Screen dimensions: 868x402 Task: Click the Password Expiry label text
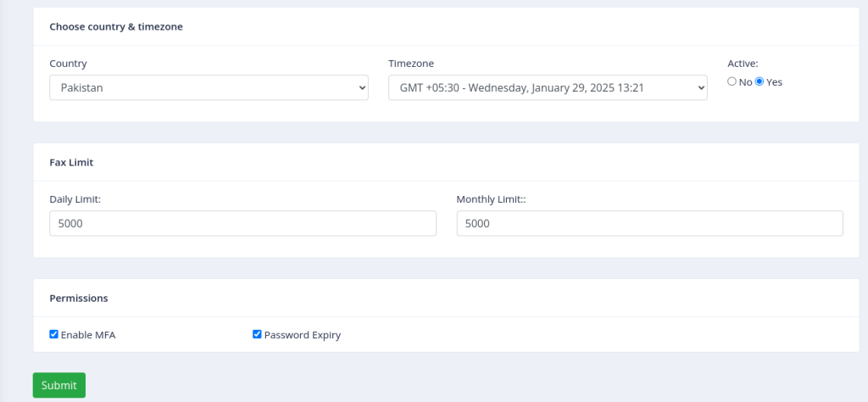(x=303, y=335)
